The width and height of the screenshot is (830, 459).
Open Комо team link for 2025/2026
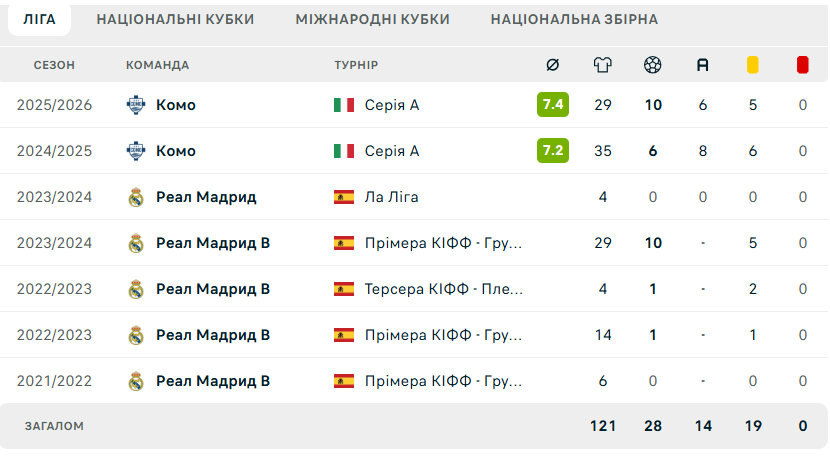[x=176, y=105]
